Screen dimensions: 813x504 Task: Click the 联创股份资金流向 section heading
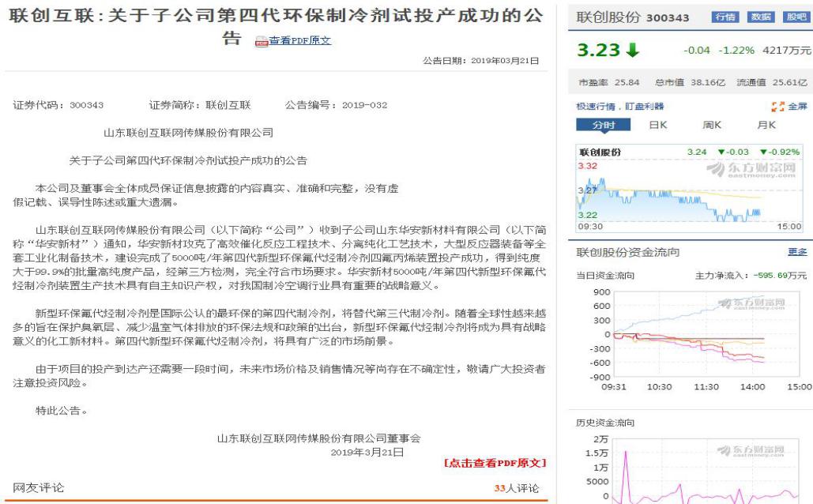(628, 253)
